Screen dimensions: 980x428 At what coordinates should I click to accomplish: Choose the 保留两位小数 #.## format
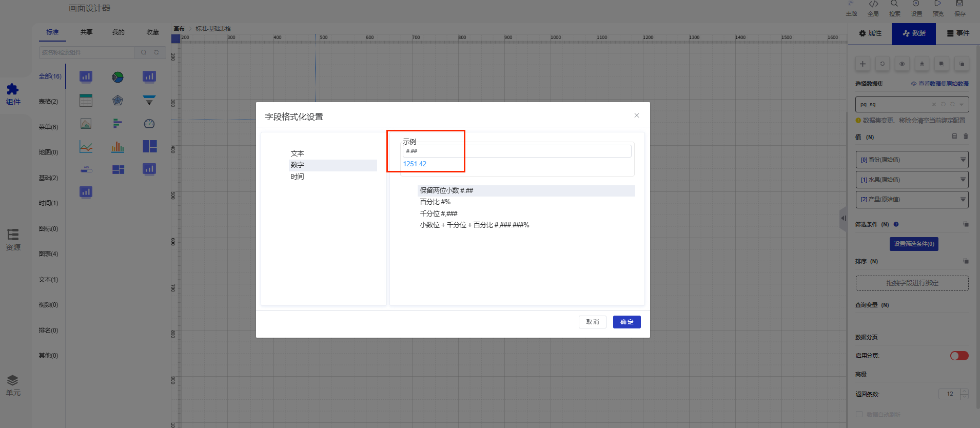pos(526,190)
